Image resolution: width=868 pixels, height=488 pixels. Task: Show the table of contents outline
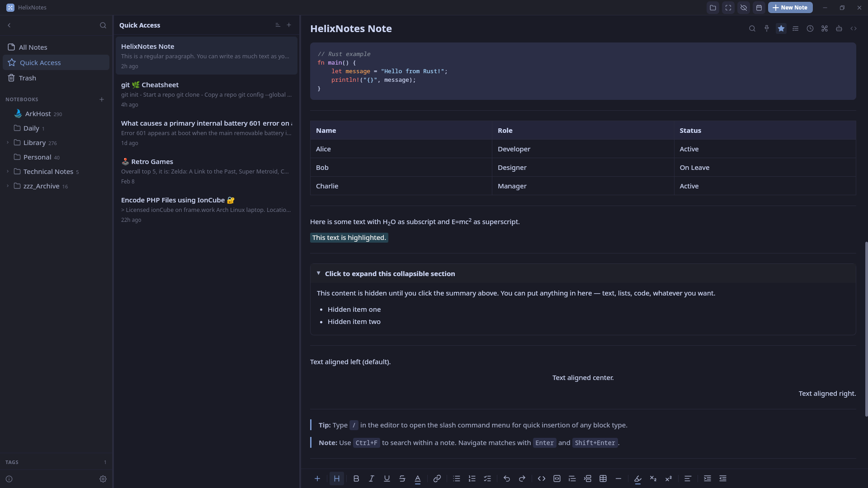796,28
